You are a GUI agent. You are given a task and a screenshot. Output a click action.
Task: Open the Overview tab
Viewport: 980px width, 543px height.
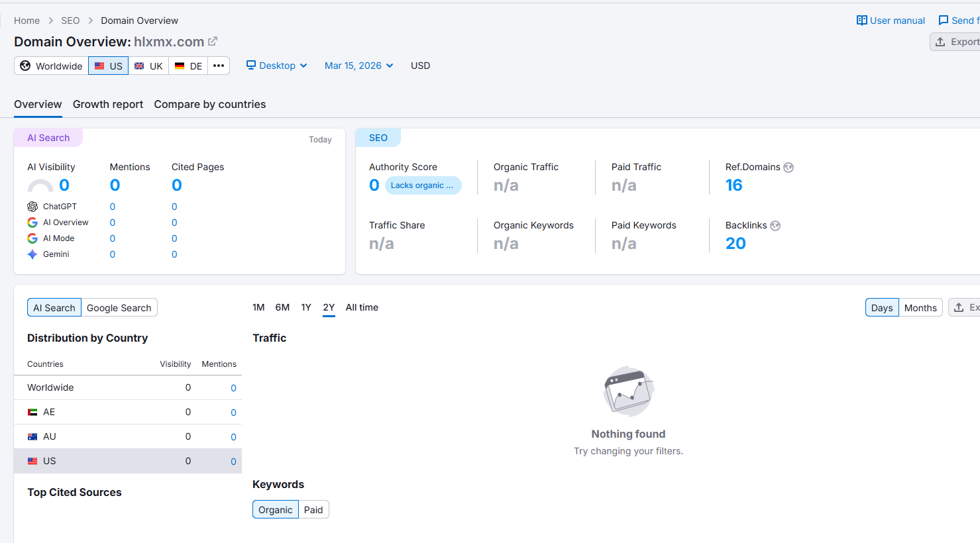[x=38, y=104]
